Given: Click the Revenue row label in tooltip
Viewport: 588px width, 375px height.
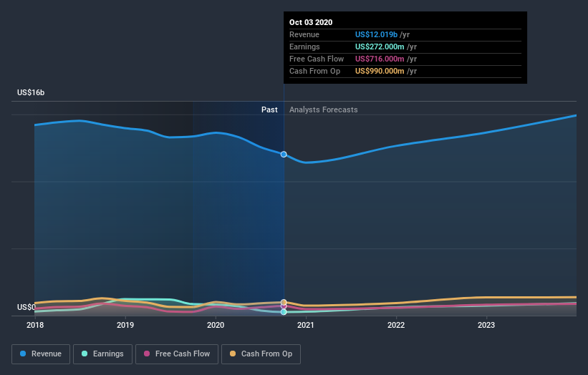Looking at the screenshot, I should (304, 34).
